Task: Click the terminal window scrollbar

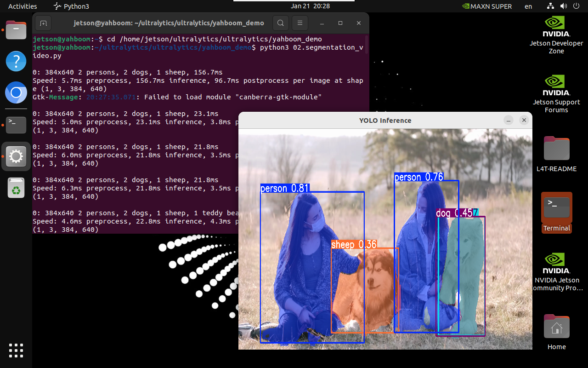Action: coord(367,44)
